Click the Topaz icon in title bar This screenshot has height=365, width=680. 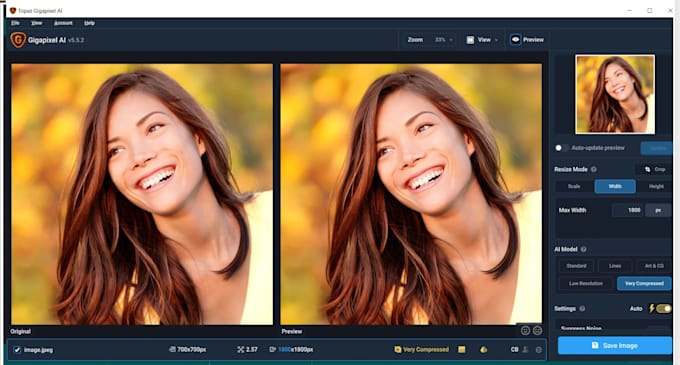13,10
